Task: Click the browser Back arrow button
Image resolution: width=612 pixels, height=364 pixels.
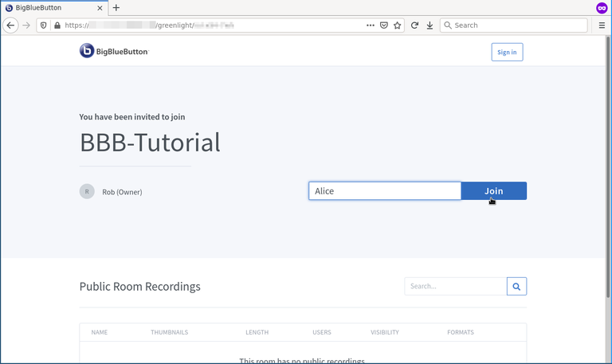Action: click(x=10, y=25)
